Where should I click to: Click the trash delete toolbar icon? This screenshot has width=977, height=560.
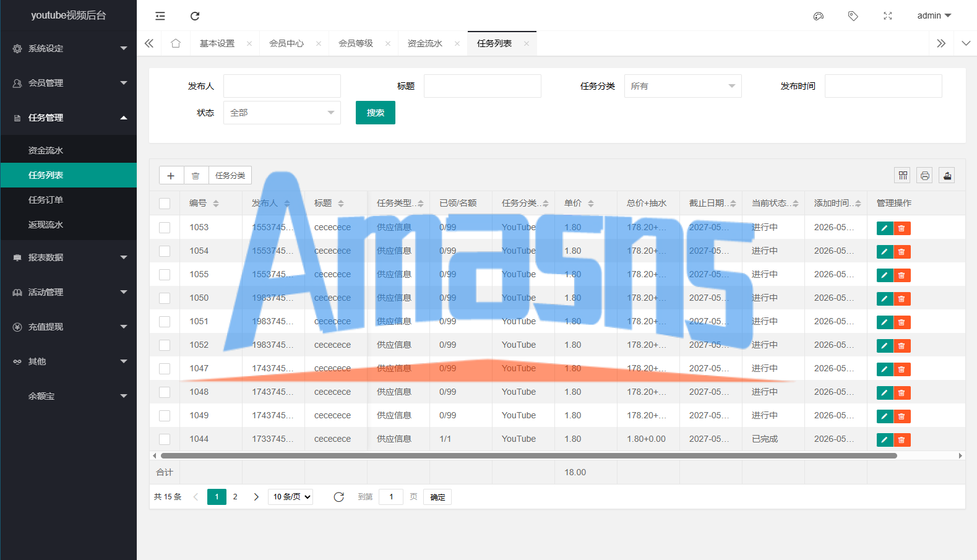coord(196,176)
